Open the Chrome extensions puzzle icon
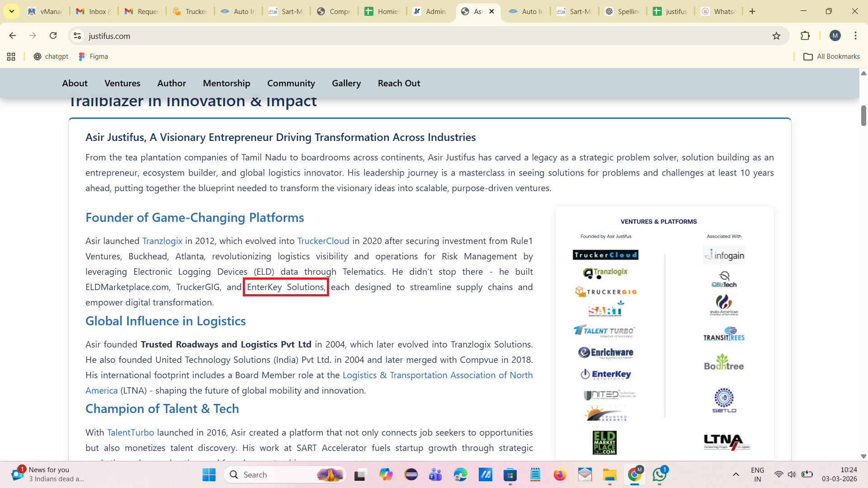 click(x=805, y=36)
